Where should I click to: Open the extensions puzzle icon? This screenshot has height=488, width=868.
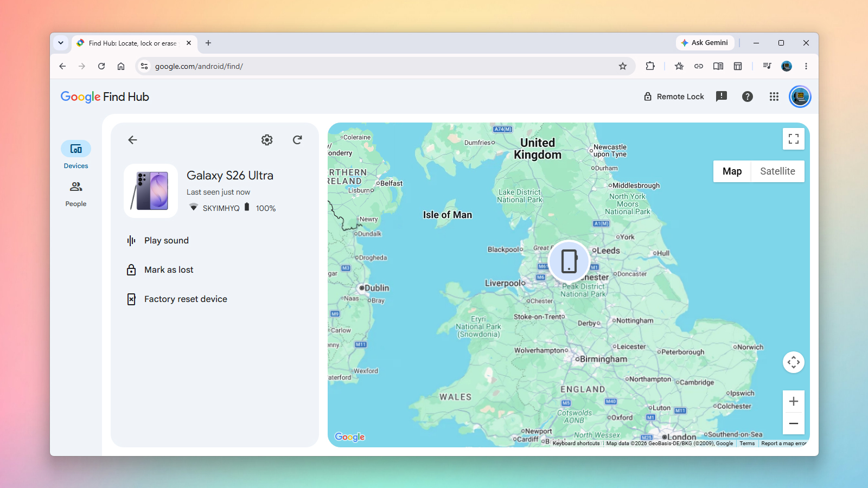pos(650,66)
